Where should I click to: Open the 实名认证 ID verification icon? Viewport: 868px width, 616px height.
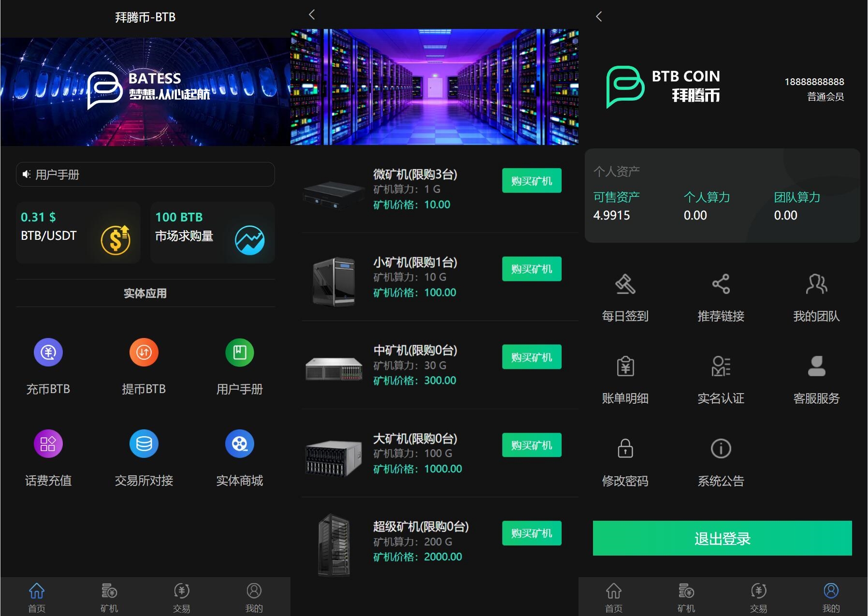(721, 366)
